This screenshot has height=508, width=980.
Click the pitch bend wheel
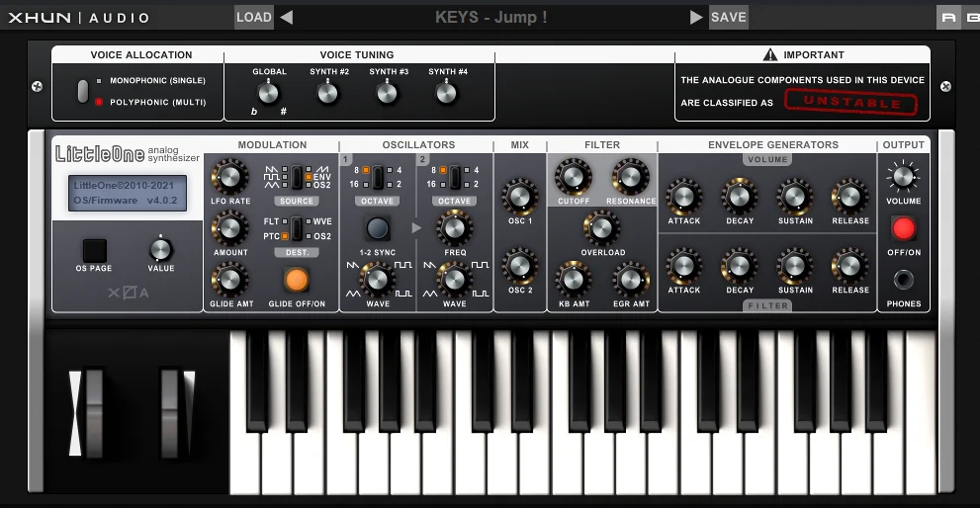(x=94, y=413)
